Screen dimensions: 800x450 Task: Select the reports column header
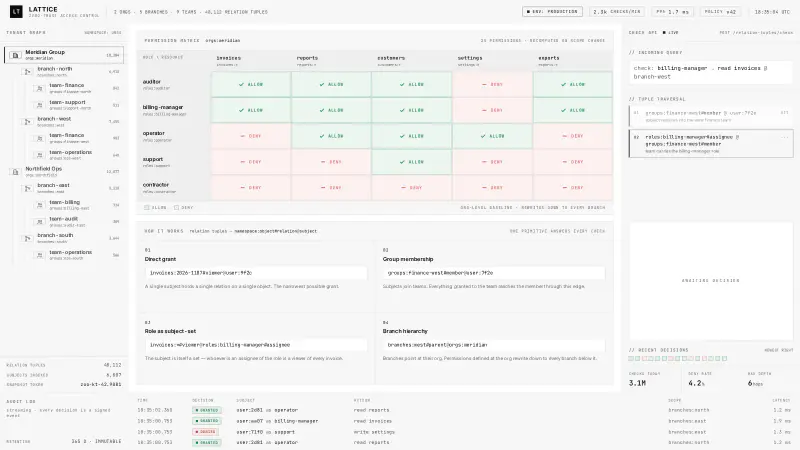(x=331, y=61)
